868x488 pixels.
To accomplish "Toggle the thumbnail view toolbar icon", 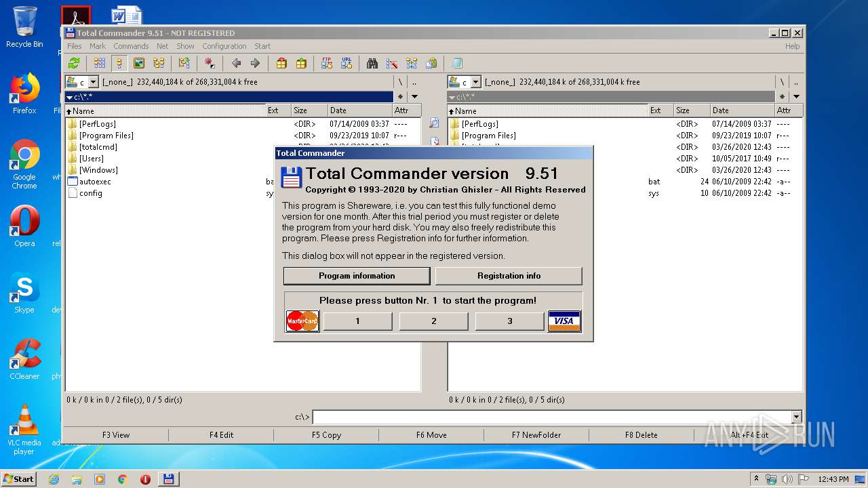I will [x=139, y=63].
